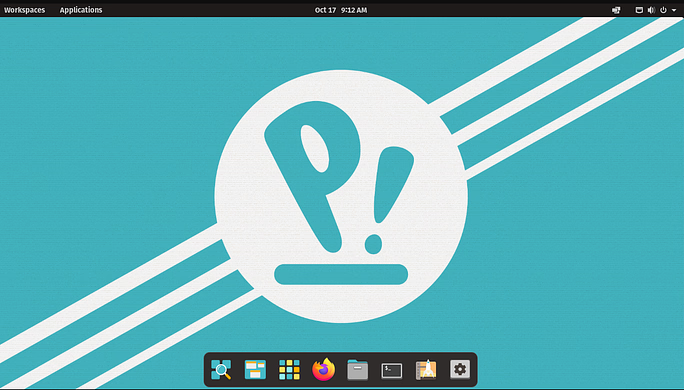Open the workspaces overview icon in dock
The width and height of the screenshot is (684, 390).
255,369
